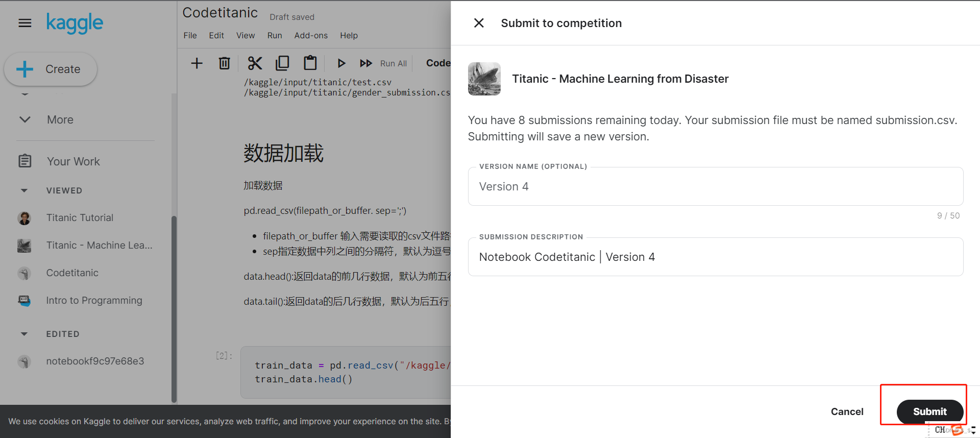980x438 pixels.
Task: Open Your Work page
Action: click(x=73, y=161)
